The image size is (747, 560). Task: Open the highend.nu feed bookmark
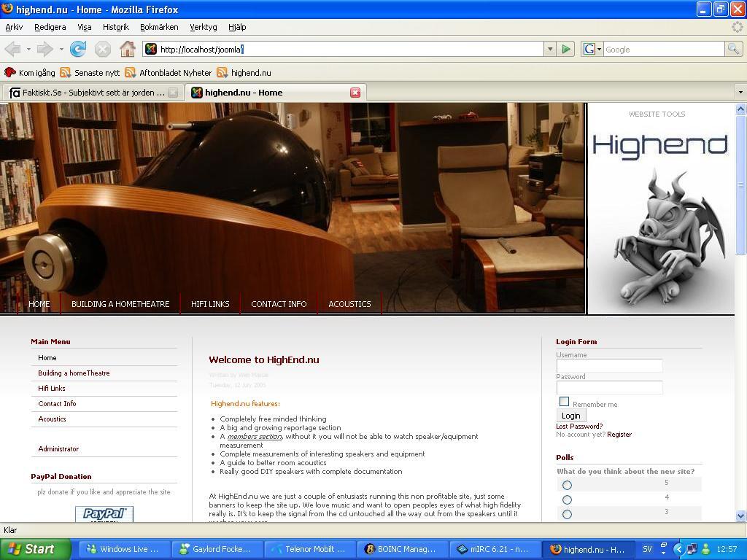[244, 73]
